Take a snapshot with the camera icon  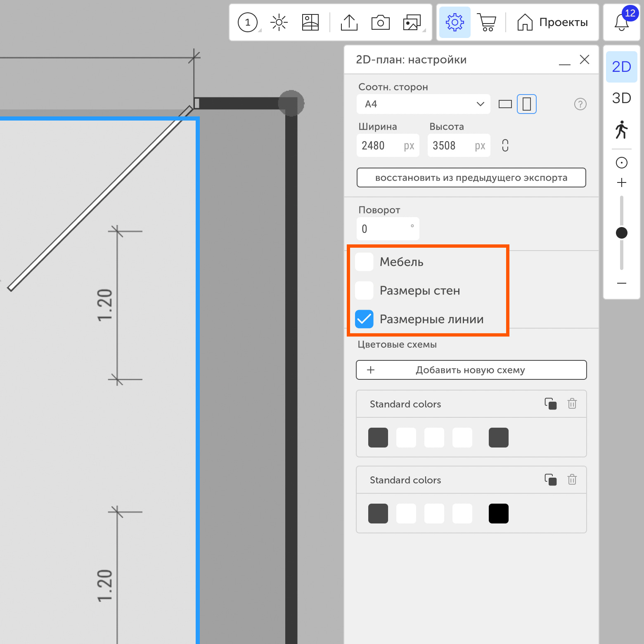coord(380,22)
